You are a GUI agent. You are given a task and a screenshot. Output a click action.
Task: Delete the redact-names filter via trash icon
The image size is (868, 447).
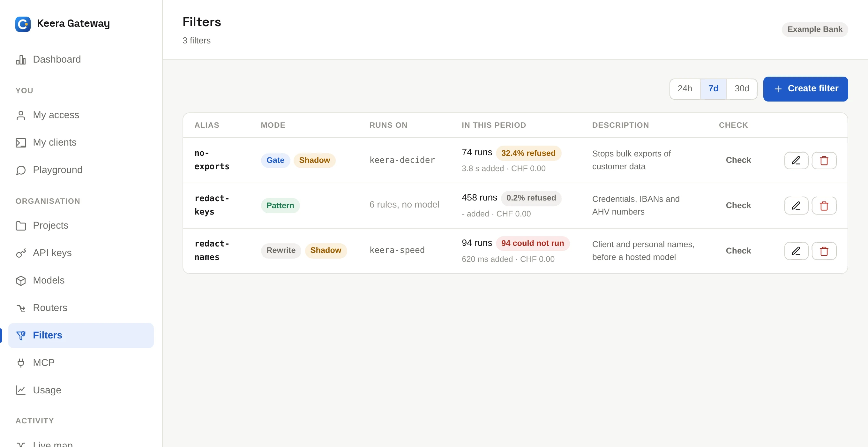coord(824,251)
